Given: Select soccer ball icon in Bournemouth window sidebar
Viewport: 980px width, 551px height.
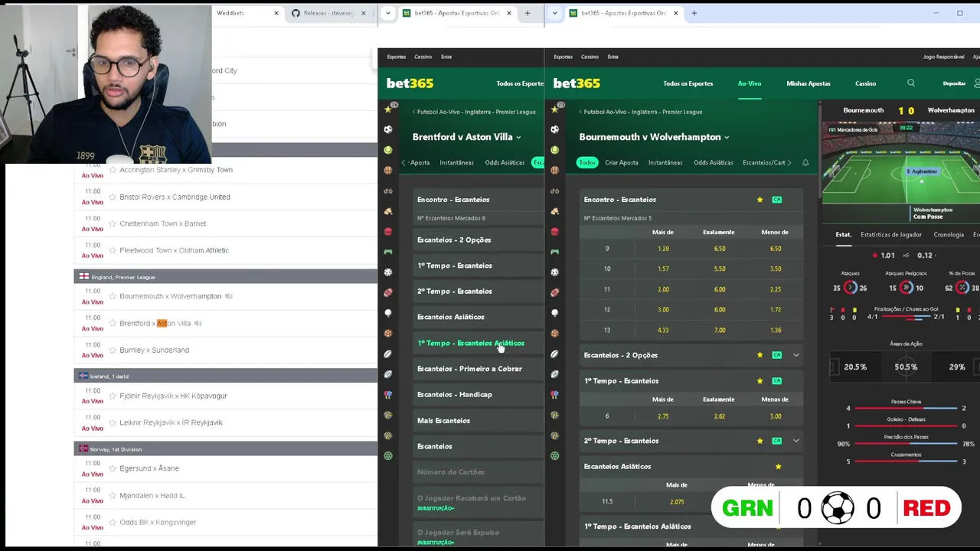Looking at the screenshot, I should pos(554,129).
